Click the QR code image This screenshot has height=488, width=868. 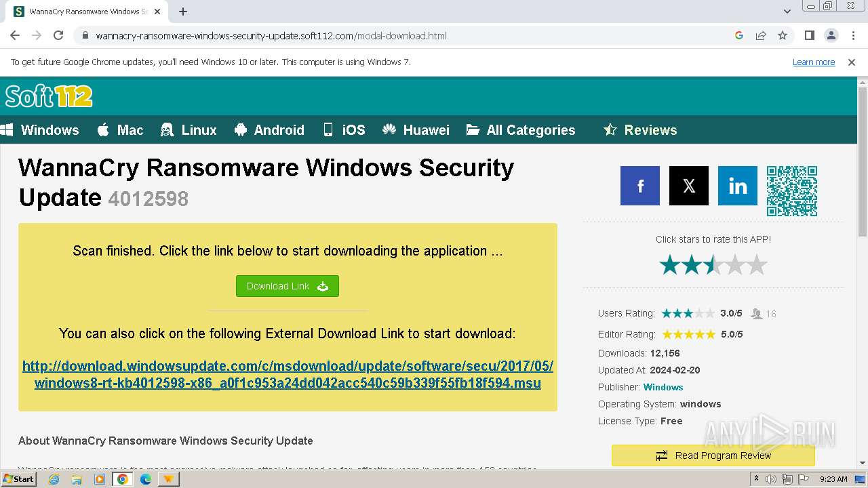point(792,191)
